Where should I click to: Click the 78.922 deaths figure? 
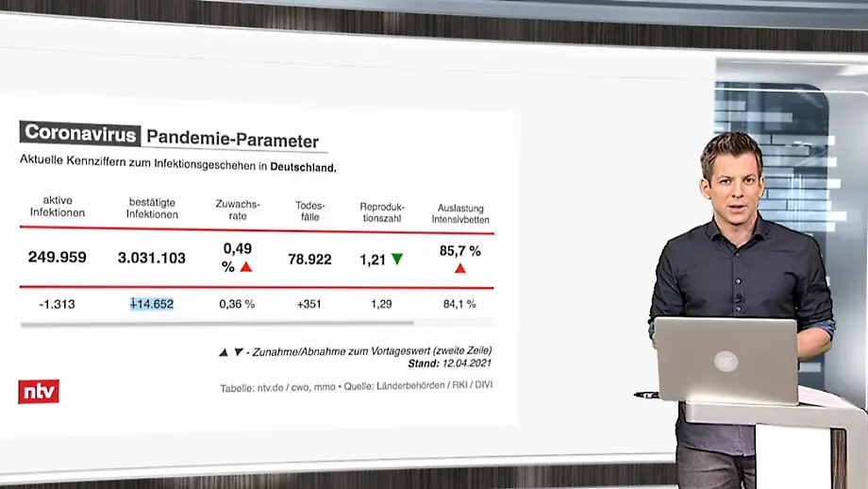[x=309, y=259]
